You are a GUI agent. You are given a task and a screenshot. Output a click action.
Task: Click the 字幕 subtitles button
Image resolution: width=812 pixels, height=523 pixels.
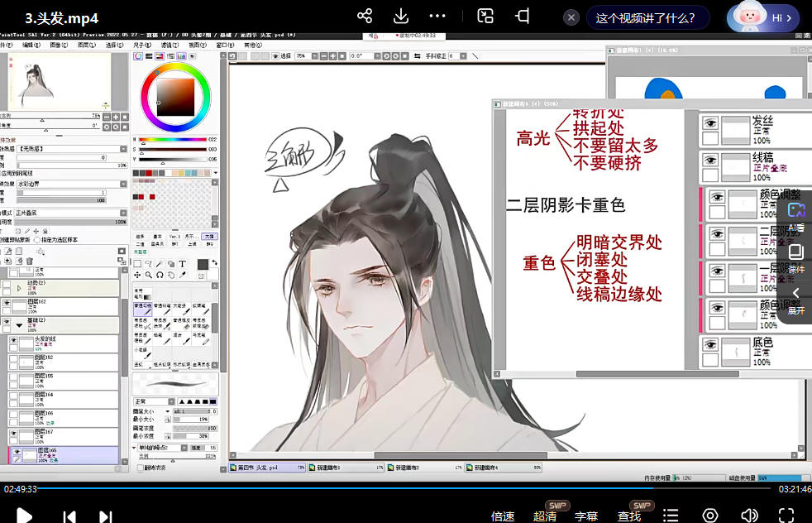[586, 516]
